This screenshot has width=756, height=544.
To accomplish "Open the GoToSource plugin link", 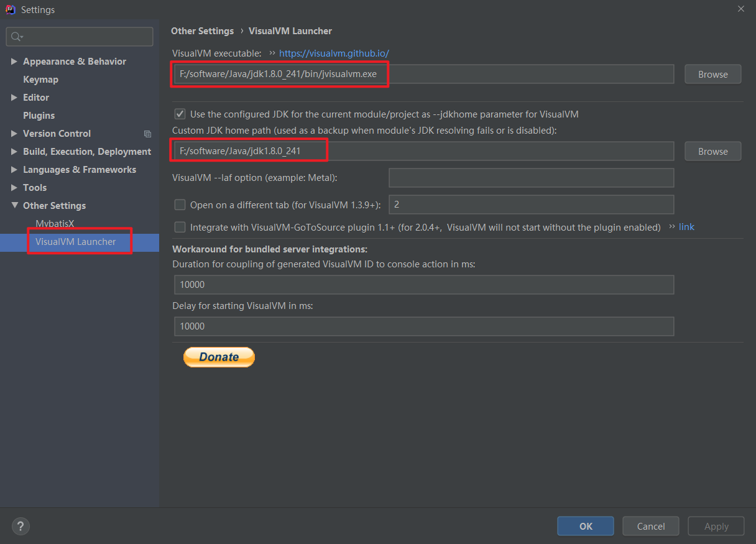I will point(686,227).
